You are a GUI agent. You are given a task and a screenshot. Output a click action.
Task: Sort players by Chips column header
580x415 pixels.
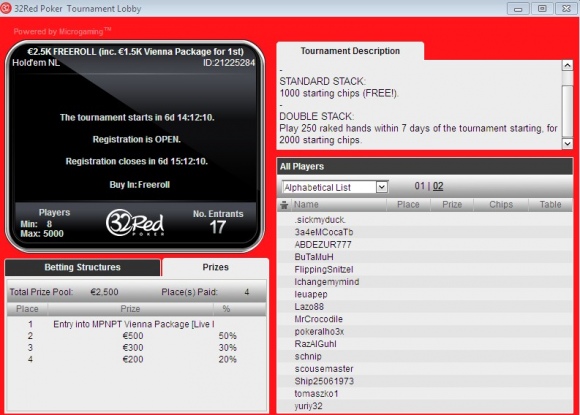click(x=501, y=205)
